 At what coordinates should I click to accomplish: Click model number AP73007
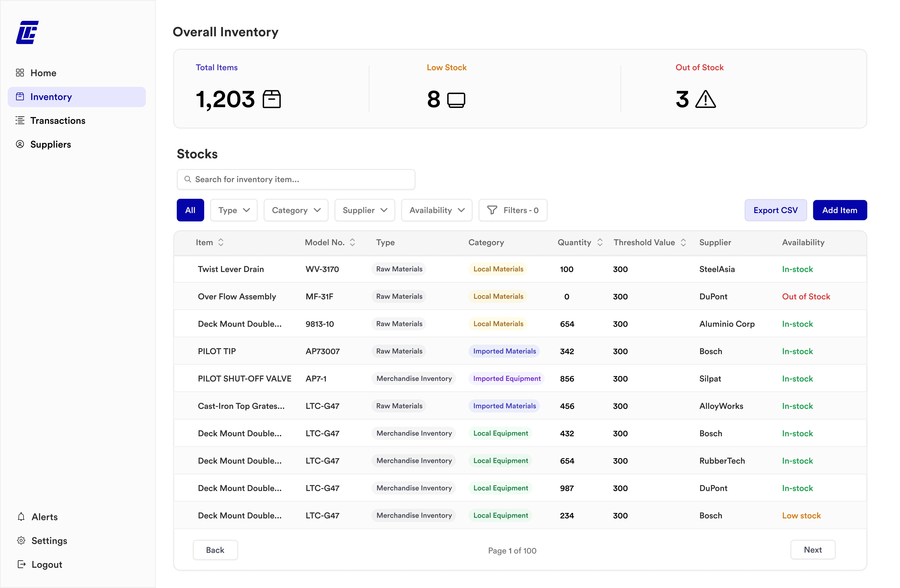[323, 351]
